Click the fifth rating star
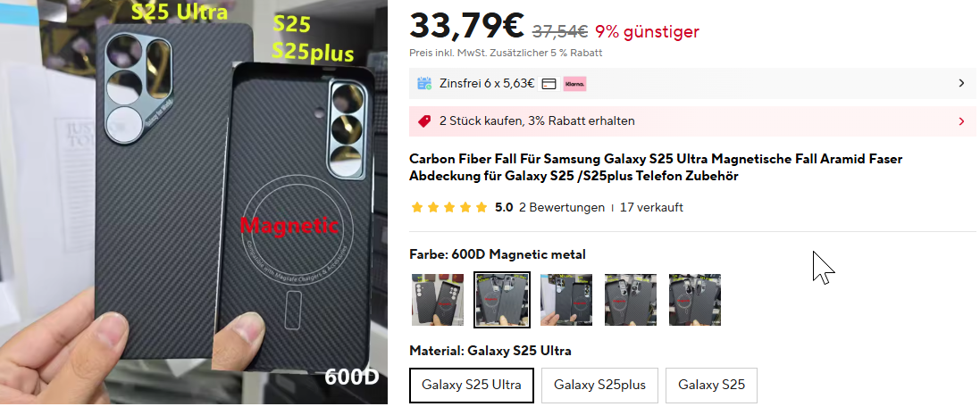The image size is (980, 415). [x=482, y=207]
